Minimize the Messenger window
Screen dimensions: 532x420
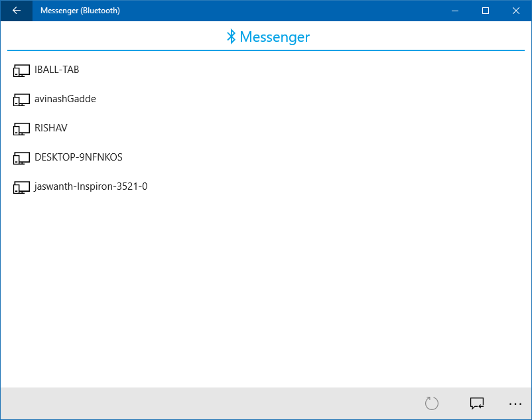[455, 11]
